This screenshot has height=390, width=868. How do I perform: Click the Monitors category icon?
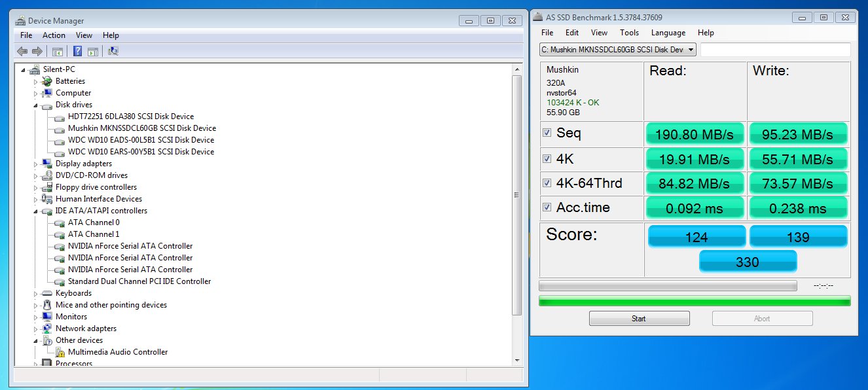pyautogui.click(x=46, y=317)
